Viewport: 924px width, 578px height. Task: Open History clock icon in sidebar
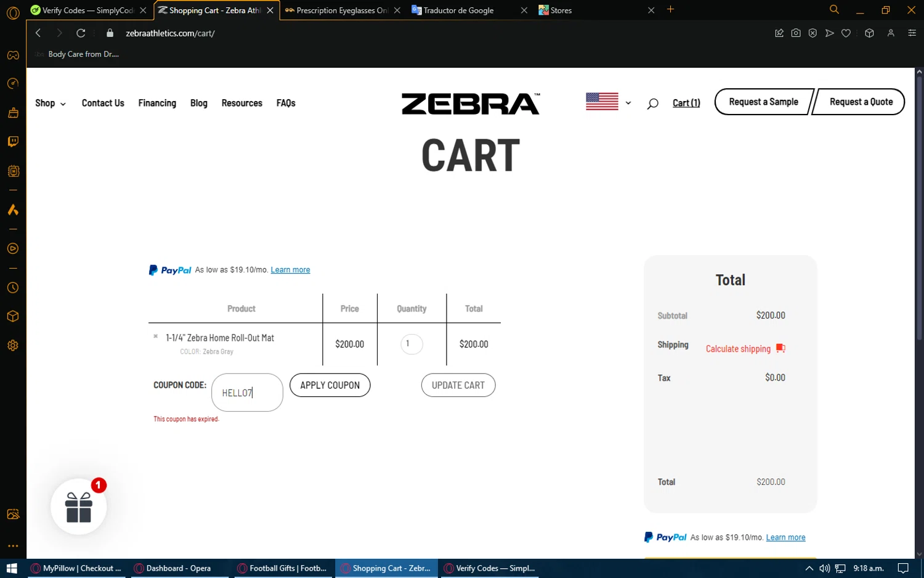pos(13,288)
